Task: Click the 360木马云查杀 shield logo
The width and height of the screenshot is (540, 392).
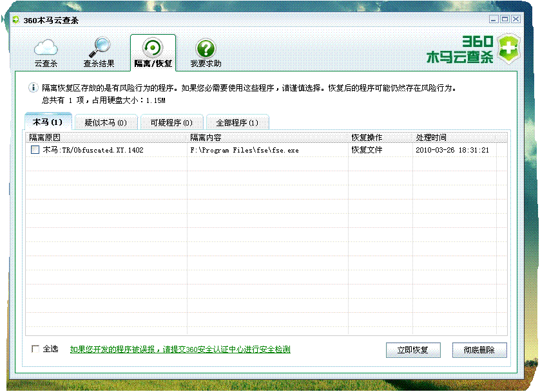Action: click(508, 48)
